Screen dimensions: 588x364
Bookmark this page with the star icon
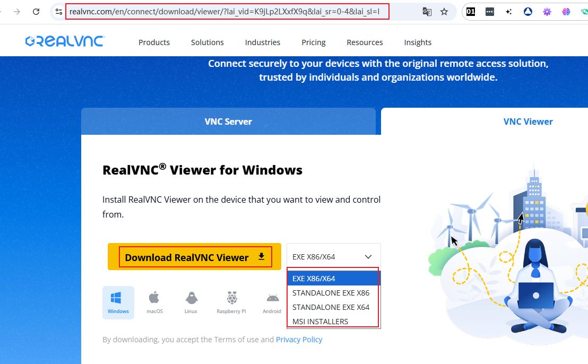click(x=444, y=12)
